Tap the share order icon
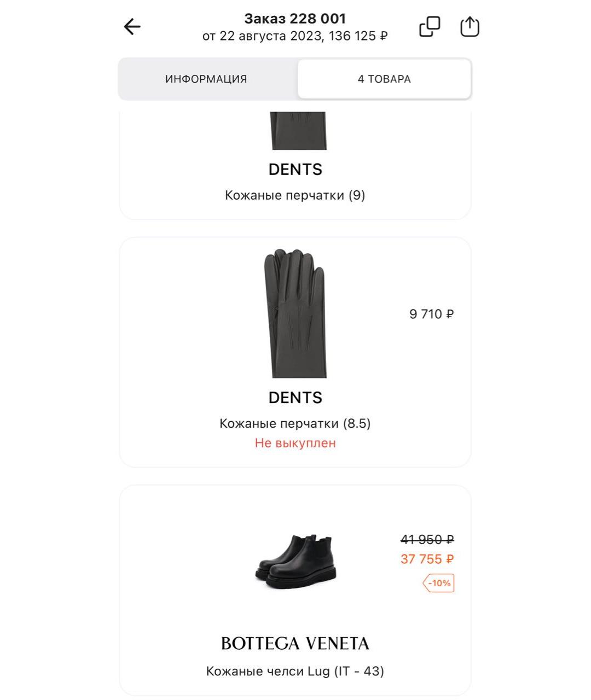This screenshot has width=591, height=700. tap(470, 27)
